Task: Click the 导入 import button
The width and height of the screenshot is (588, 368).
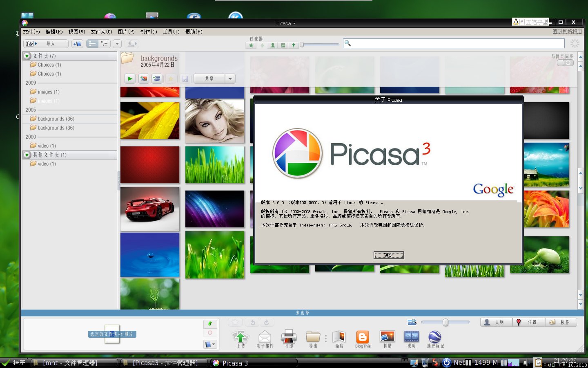Action: pos(46,44)
